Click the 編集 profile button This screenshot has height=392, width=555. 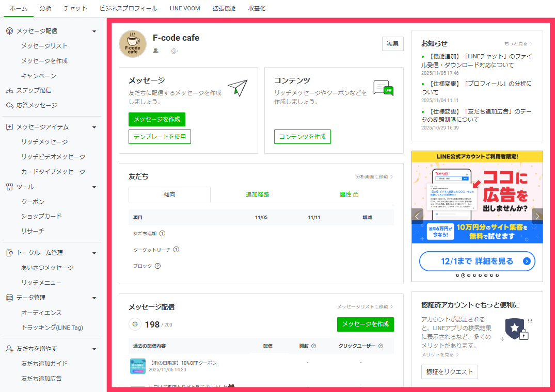click(x=392, y=44)
